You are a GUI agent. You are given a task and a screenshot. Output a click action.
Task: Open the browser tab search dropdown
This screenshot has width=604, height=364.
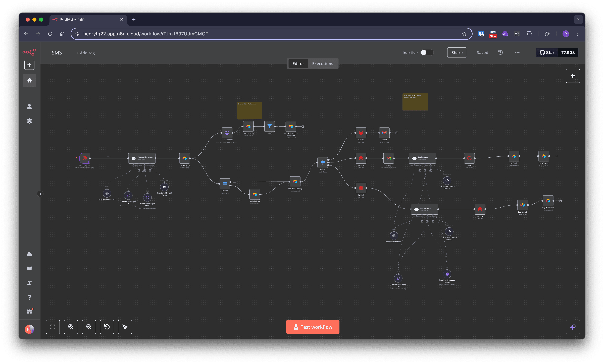[x=578, y=19]
